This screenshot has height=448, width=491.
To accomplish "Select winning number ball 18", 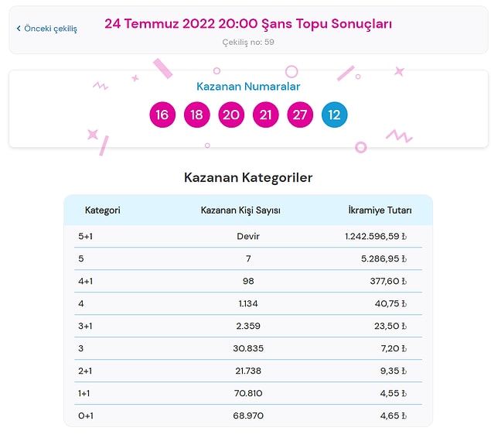I will point(196,115).
